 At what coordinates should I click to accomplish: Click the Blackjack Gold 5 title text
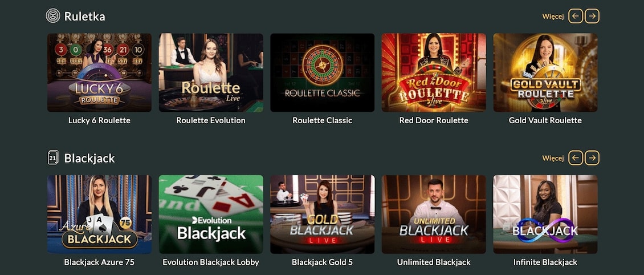pos(322,262)
